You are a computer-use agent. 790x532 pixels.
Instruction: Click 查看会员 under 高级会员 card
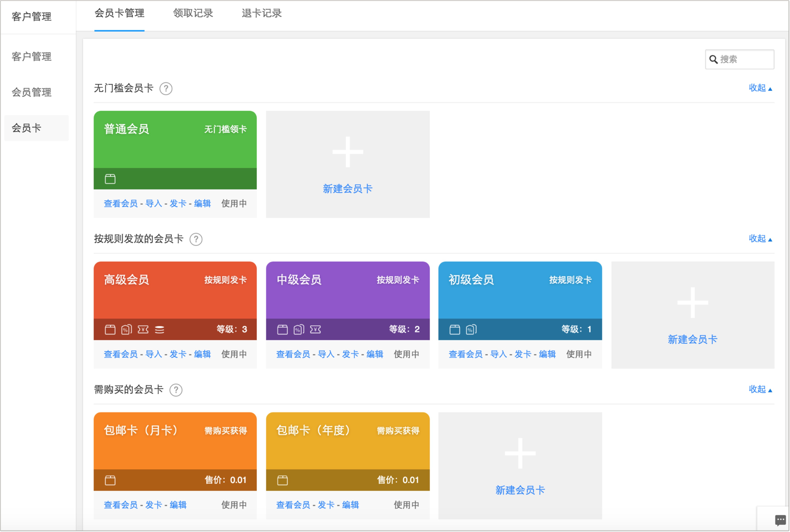pos(120,354)
